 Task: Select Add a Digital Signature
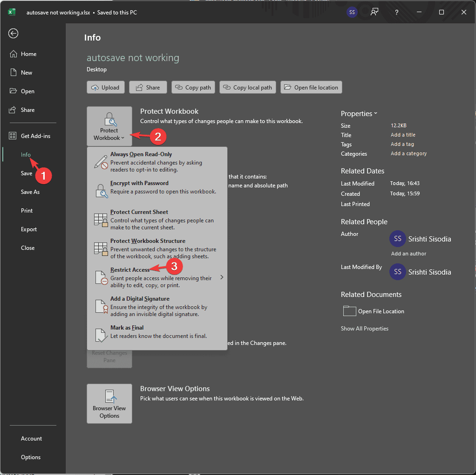pyautogui.click(x=157, y=306)
